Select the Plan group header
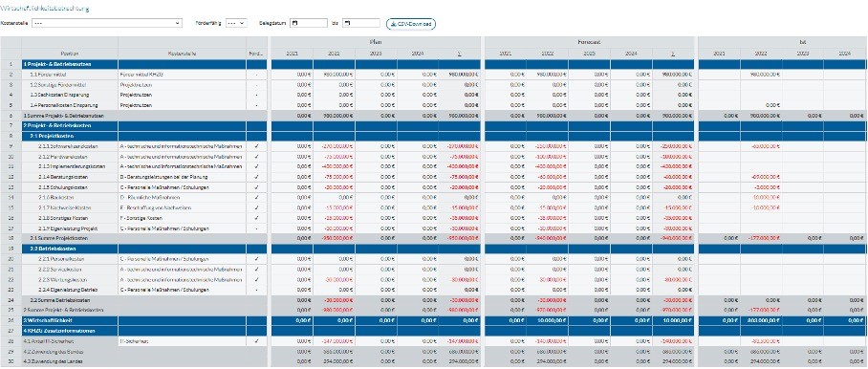 (376, 42)
